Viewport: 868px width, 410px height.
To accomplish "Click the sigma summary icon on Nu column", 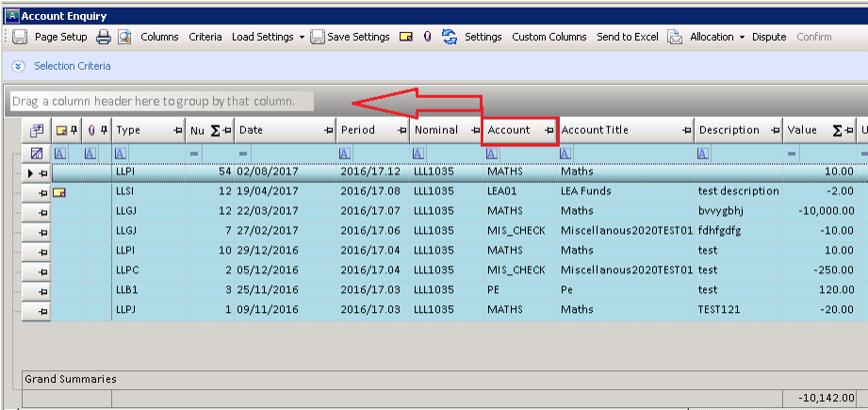I will pos(215,131).
